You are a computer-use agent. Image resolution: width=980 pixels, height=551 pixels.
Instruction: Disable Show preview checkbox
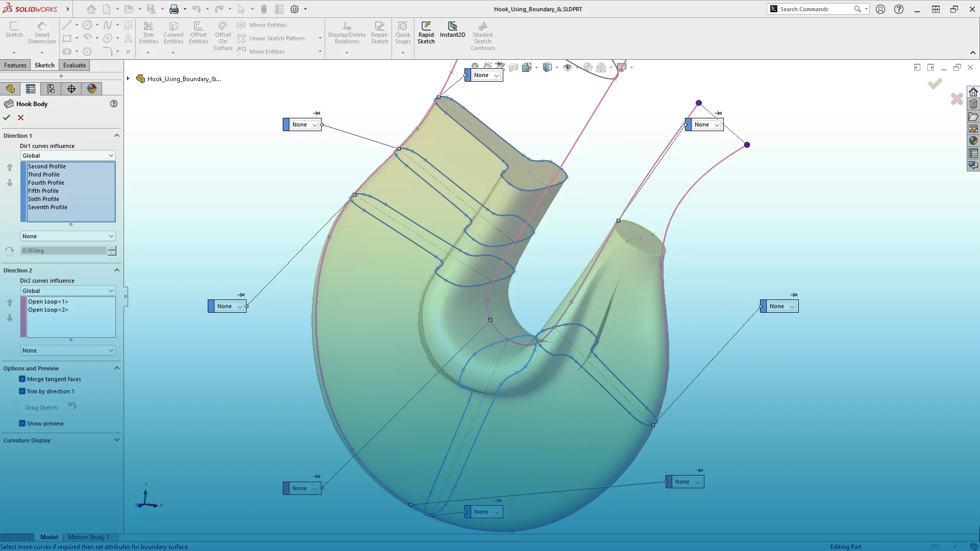[x=22, y=423]
